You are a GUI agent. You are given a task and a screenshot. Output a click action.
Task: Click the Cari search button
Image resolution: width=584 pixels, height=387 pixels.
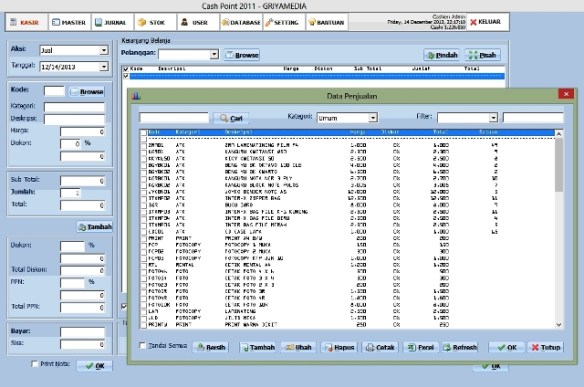231,118
